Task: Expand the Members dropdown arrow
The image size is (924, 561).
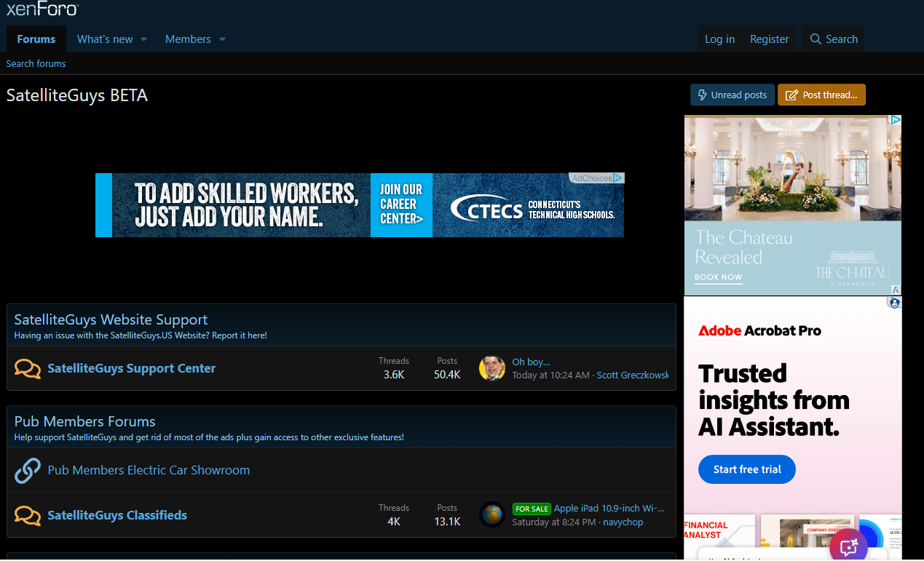Action: click(x=222, y=39)
